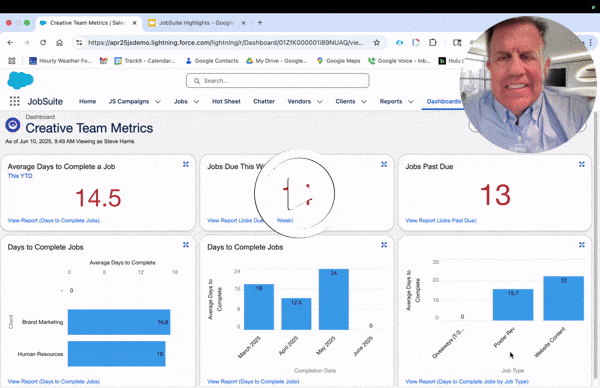Open the Hot Sheet nav tab
Viewport: 600px width, 388px height.
click(226, 101)
